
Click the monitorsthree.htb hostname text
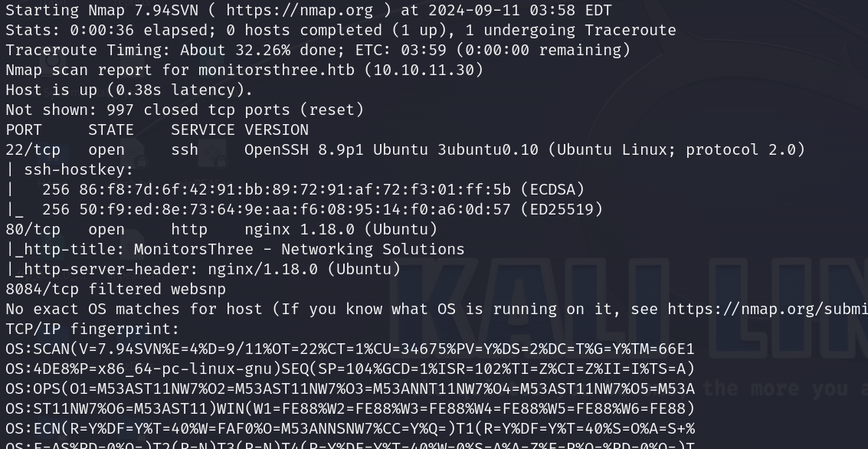pyautogui.click(x=277, y=70)
